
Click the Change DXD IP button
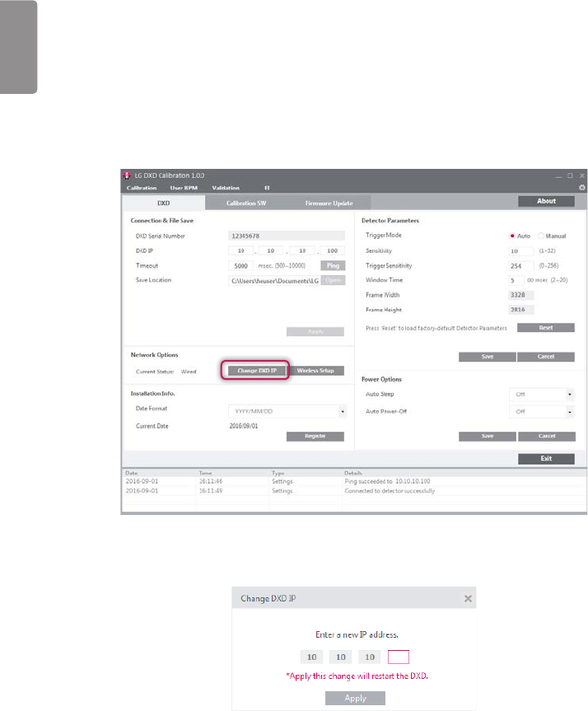pyautogui.click(x=257, y=371)
